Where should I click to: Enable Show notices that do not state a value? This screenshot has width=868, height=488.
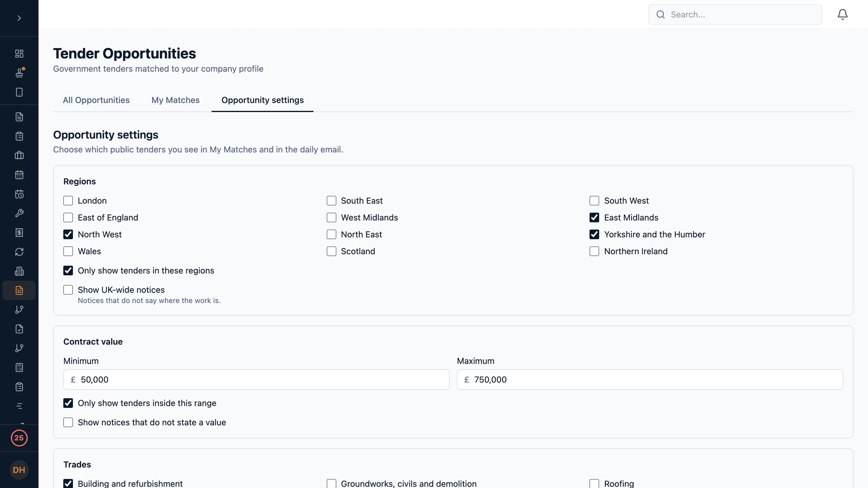[x=68, y=422]
